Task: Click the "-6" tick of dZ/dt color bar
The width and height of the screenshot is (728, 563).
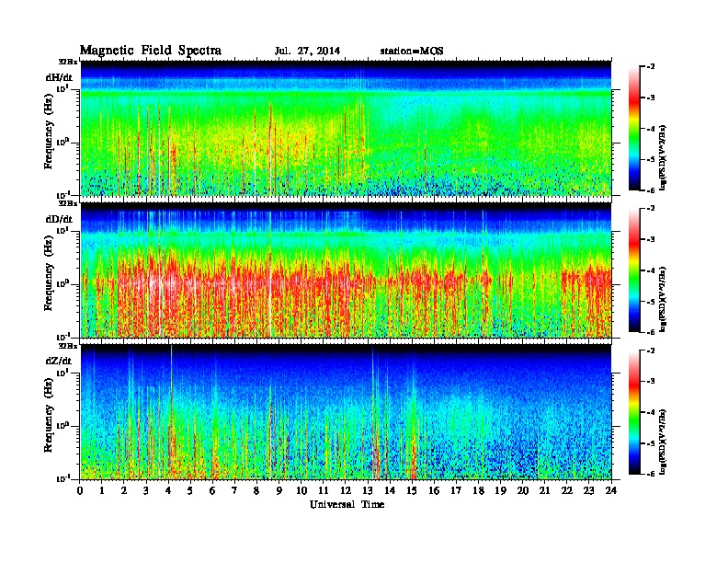Action: click(x=651, y=475)
